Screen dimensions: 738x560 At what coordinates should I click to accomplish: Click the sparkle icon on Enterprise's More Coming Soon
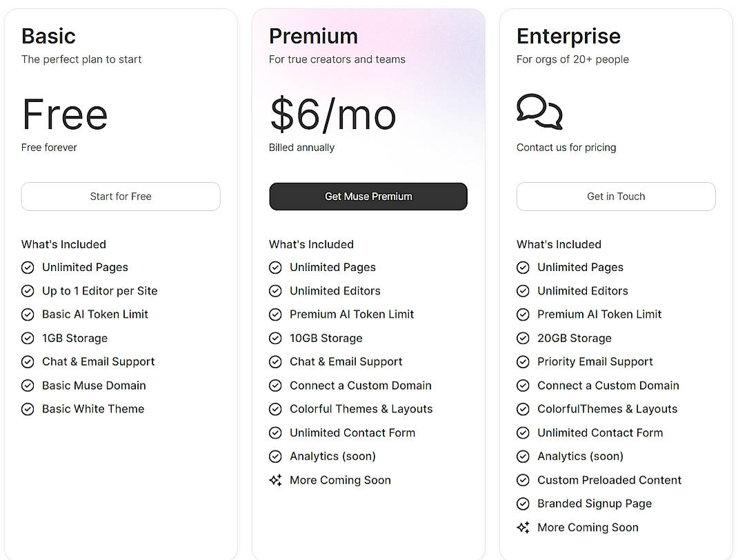click(523, 527)
